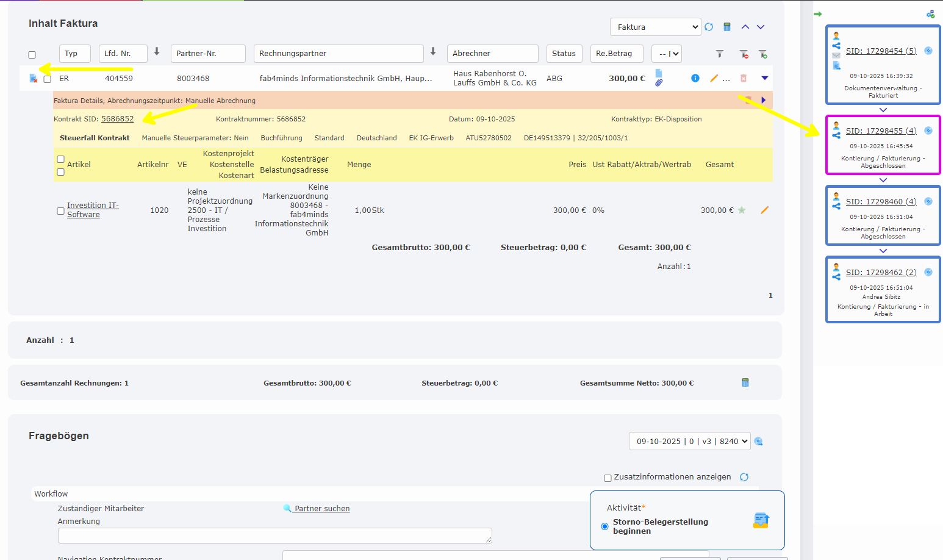Open workflow step SID: 17298460 (4)
The height and width of the screenshot is (560, 943).
pyautogui.click(x=881, y=202)
